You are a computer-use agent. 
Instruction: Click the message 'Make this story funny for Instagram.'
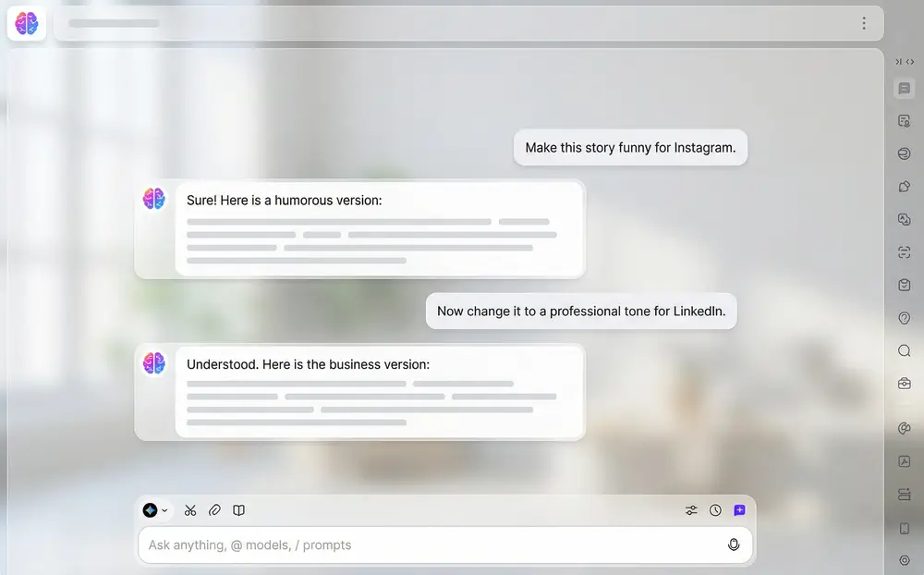tap(630, 147)
